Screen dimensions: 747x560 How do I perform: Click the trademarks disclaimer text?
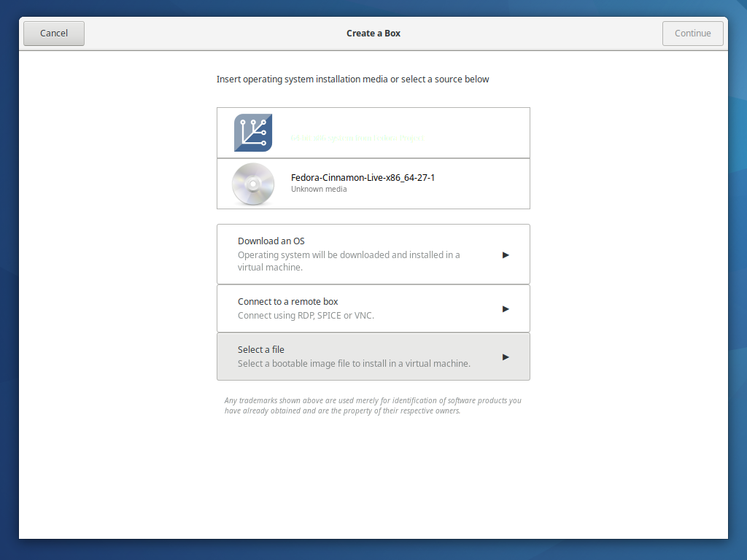(x=373, y=405)
